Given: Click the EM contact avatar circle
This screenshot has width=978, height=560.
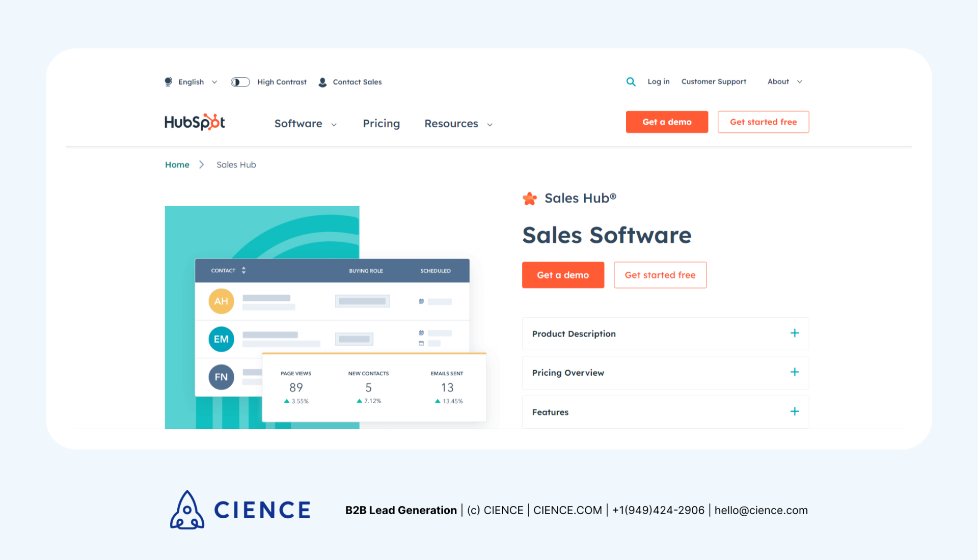Looking at the screenshot, I should pyautogui.click(x=221, y=339).
